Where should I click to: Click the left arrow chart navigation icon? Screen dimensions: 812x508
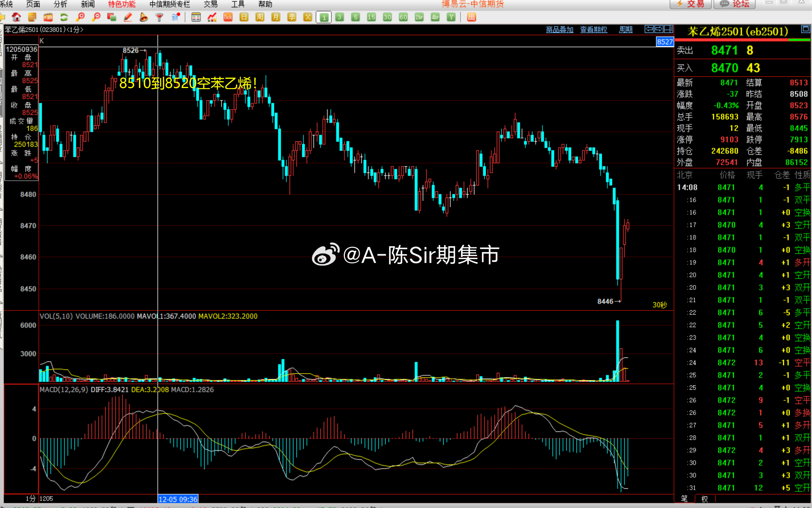pos(649,29)
